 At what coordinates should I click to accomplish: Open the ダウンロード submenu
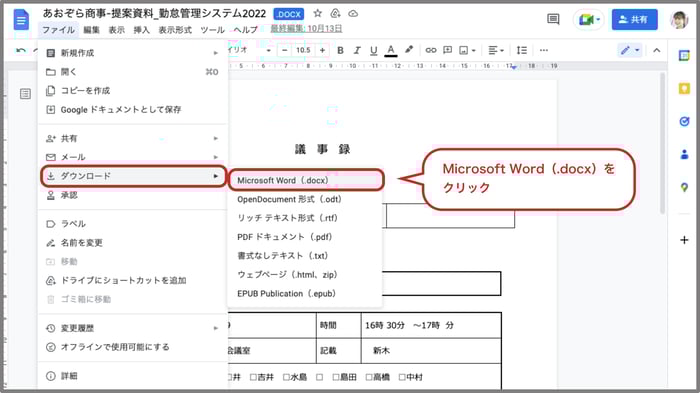pyautogui.click(x=133, y=176)
